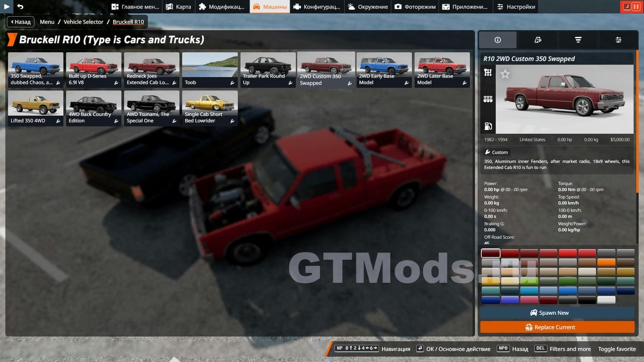Viewport: 644px width, 362px height.
Task: Click the license plate text tab icon
Action: pos(538,40)
